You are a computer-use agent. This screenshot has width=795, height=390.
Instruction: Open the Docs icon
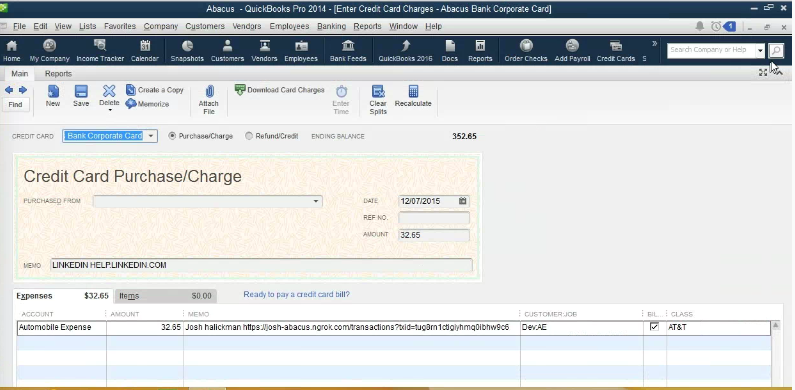[450, 51]
